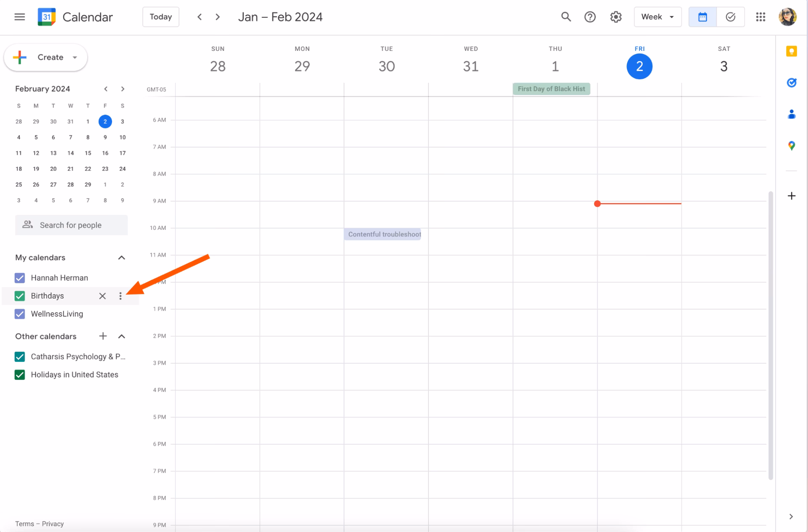This screenshot has width=808, height=532.
Task: Select Monday 29 column header
Action: (302, 61)
